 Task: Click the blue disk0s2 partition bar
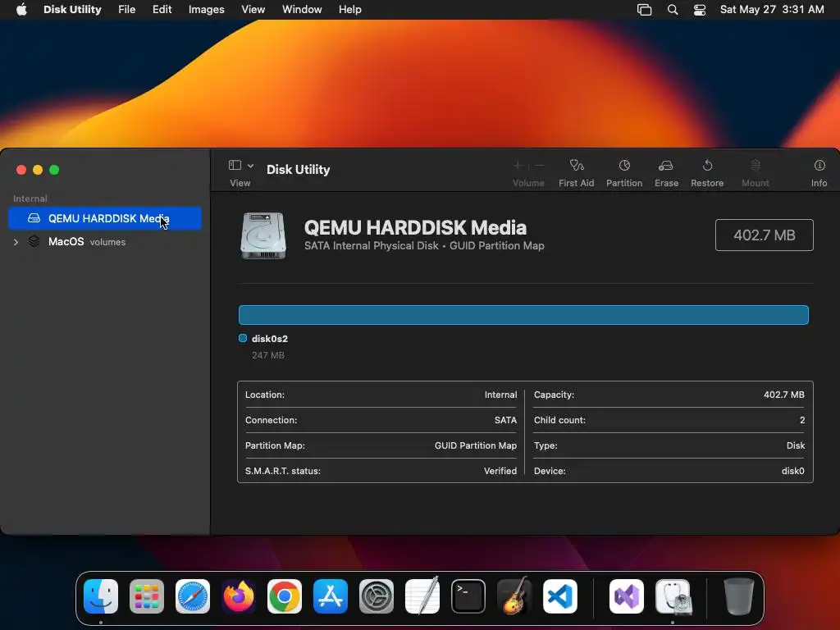[523, 315]
